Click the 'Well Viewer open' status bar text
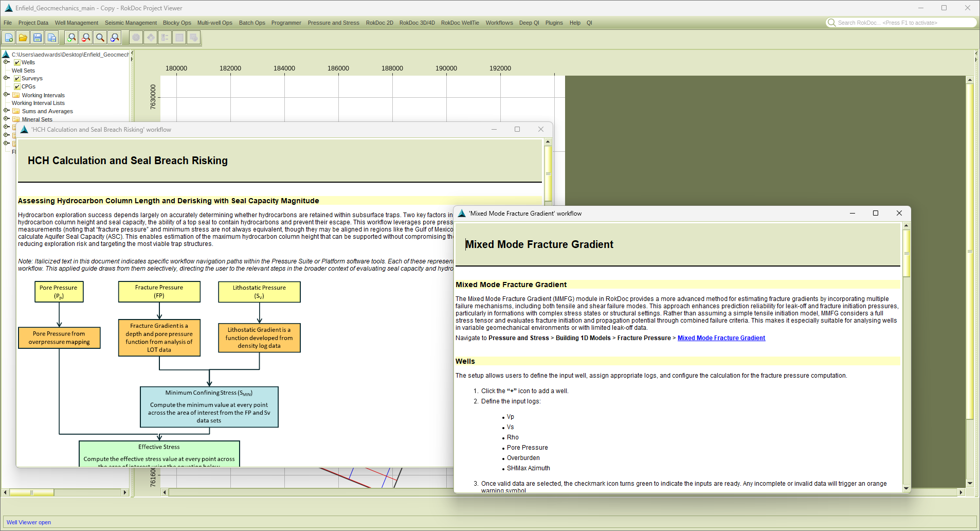980x531 pixels. pyautogui.click(x=29, y=522)
